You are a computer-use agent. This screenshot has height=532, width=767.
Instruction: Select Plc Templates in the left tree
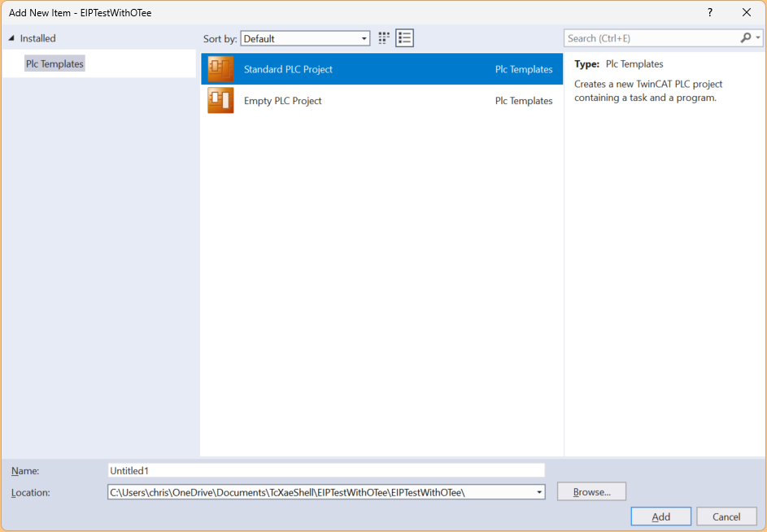pyautogui.click(x=54, y=63)
